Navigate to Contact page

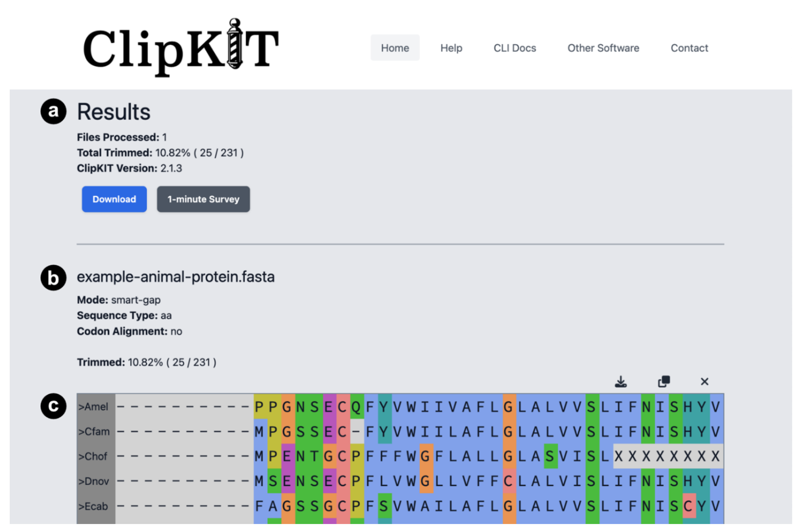tap(689, 48)
